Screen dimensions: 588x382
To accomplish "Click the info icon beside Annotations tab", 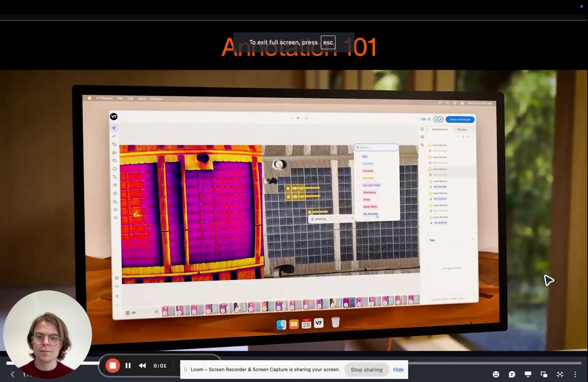I will (422, 129).
